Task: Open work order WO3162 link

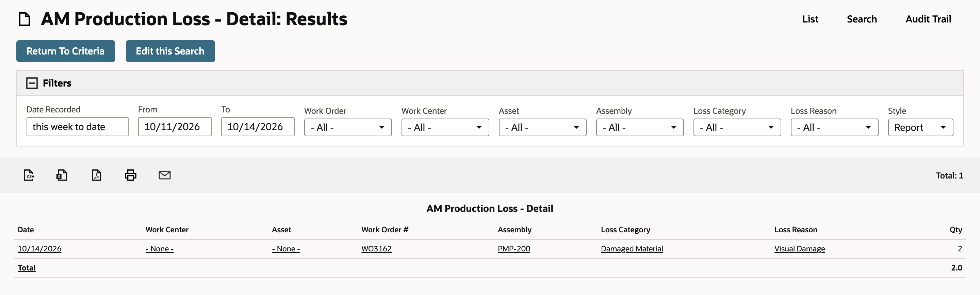Action: click(x=376, y=249)
